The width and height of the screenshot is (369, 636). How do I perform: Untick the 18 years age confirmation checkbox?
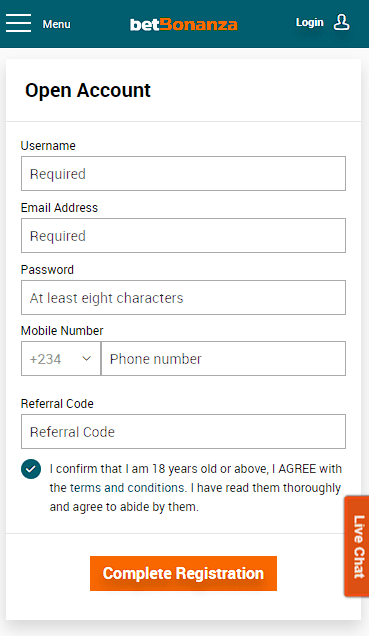pyautogui.click(x=31, y=469)
